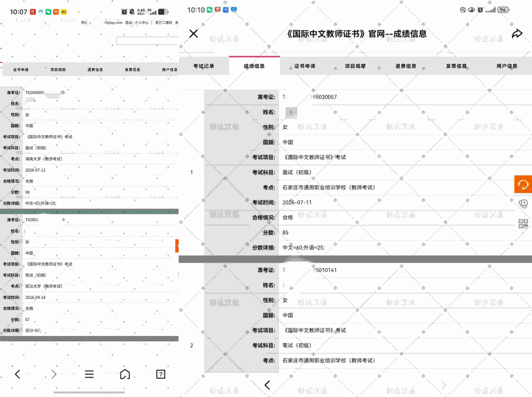Image resolution: width=532 pixels, height=397 pixels.
Task: Select score detail 中文=65;外语=25;
Action: pos(41,203)
